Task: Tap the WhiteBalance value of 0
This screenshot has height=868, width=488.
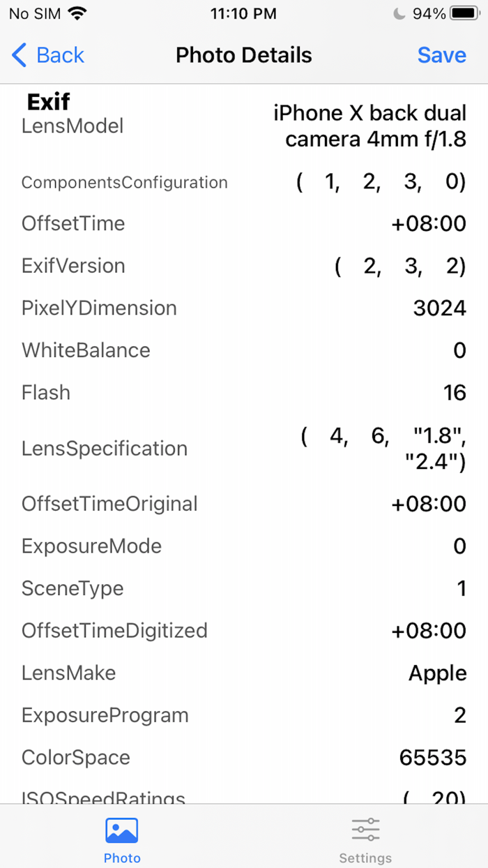Action: pos(459,350)
